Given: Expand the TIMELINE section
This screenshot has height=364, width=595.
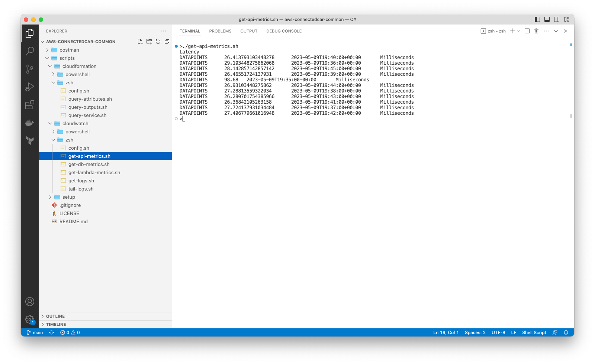Looking at the screenshot, I should point(105,325).
